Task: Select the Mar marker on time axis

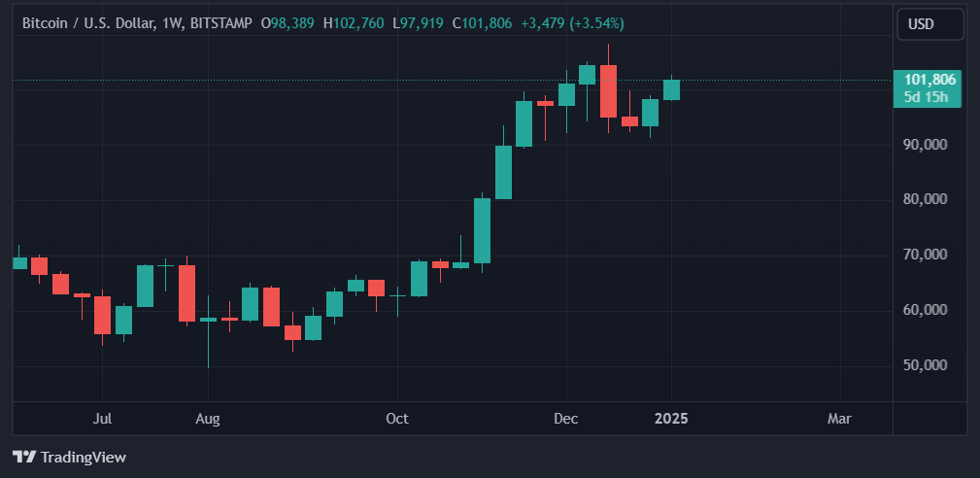Action: 839,419
